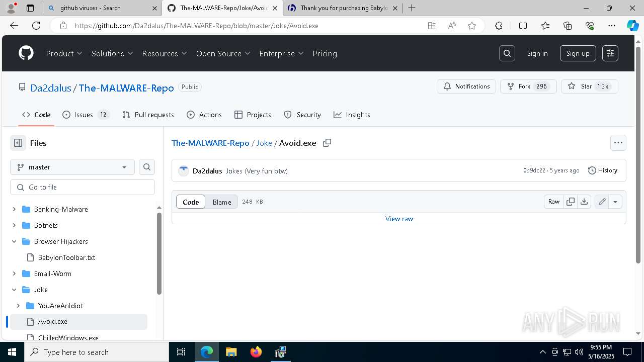Click the Go to file input

pyautogui.click(x=83, y=187)
